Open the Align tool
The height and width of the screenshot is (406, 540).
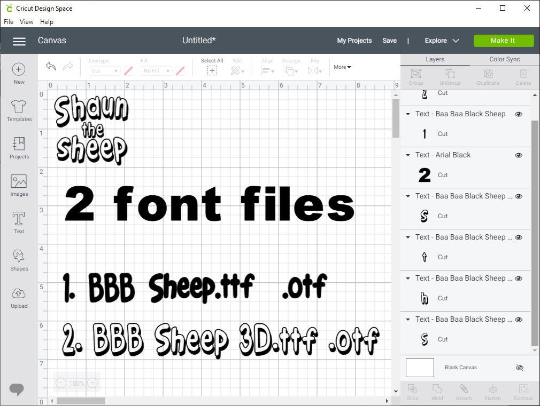tap(267, 71)
